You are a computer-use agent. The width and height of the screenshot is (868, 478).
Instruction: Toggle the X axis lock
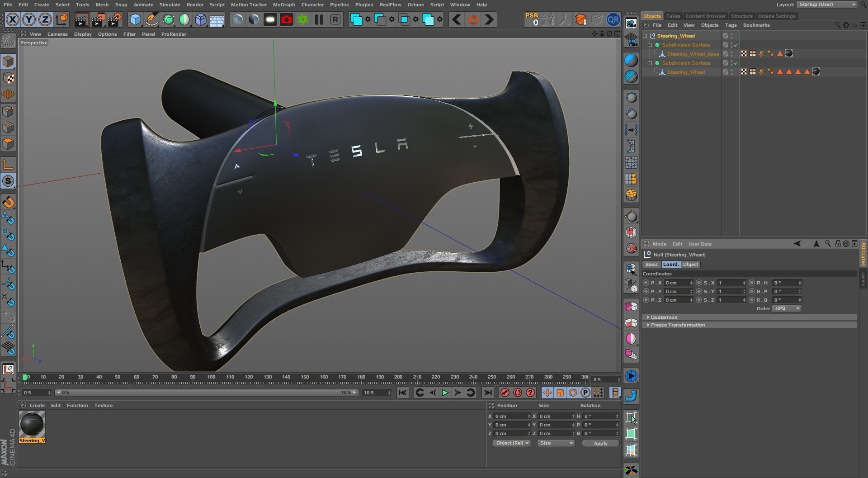(13, 19)
